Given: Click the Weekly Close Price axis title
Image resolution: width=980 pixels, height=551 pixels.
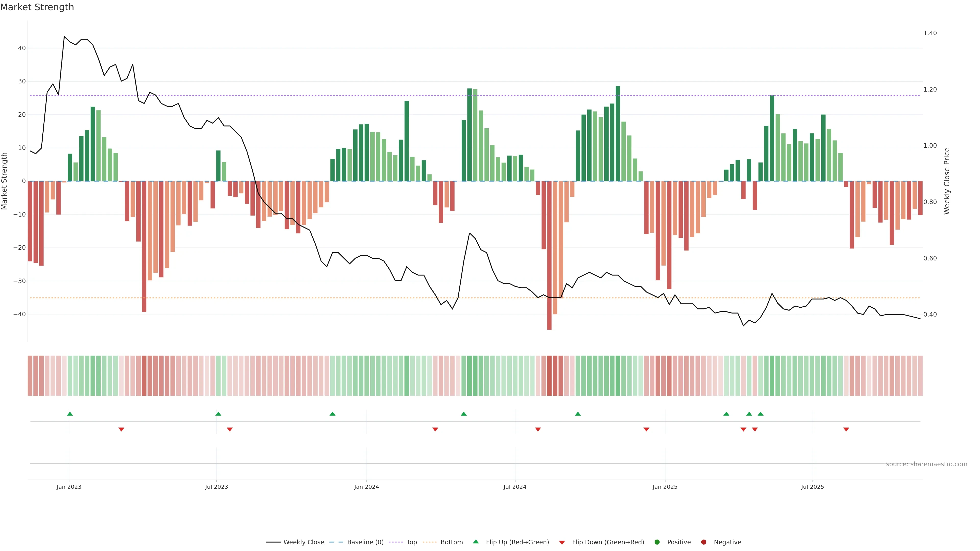Looking at the screenshot, I should tap(947, 181).
